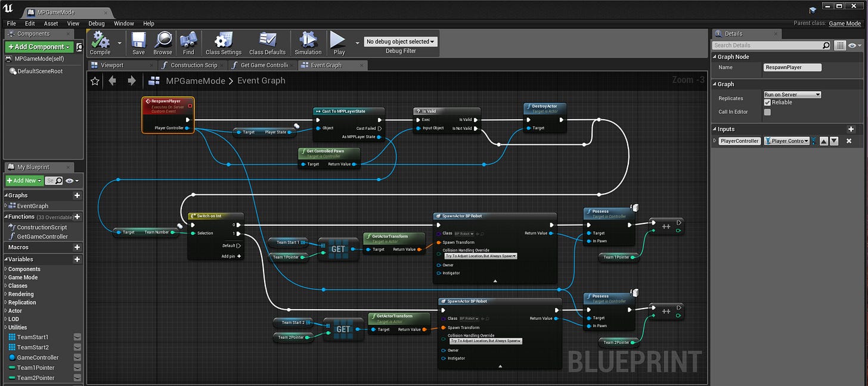Add a new function with plus icon
868x386 pixels.
coord(77,217)
